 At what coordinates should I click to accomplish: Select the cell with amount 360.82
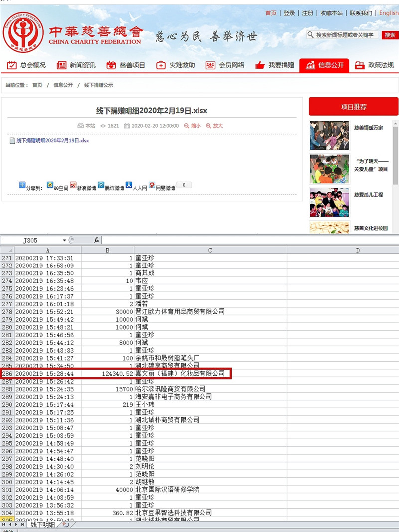[x=107, y=513]
